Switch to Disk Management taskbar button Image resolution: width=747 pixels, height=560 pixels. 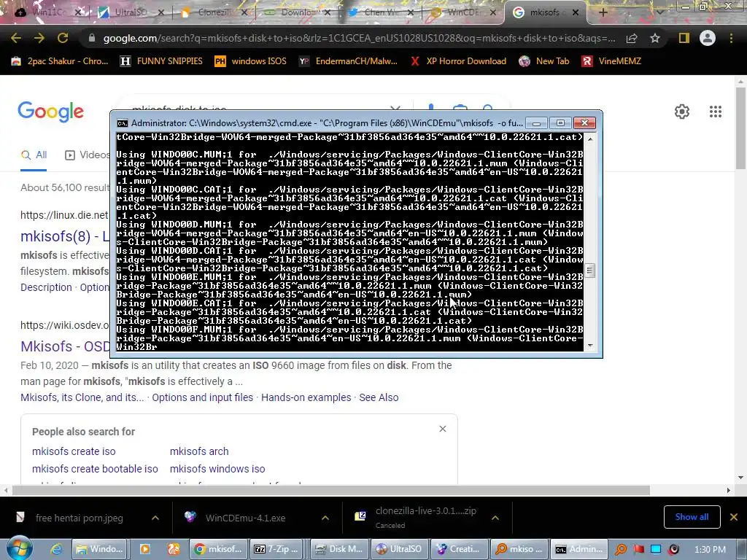point(338,549)
